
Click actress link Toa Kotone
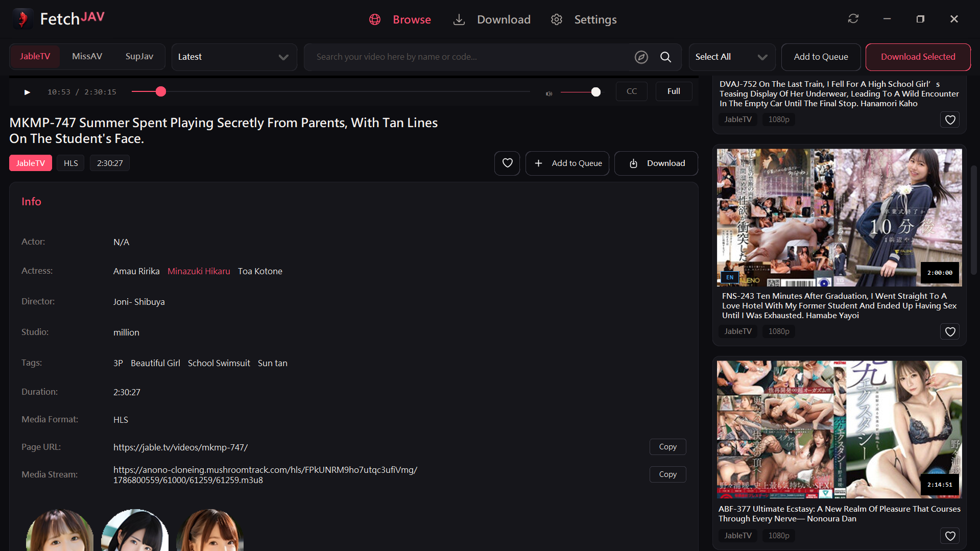[260, 271]
